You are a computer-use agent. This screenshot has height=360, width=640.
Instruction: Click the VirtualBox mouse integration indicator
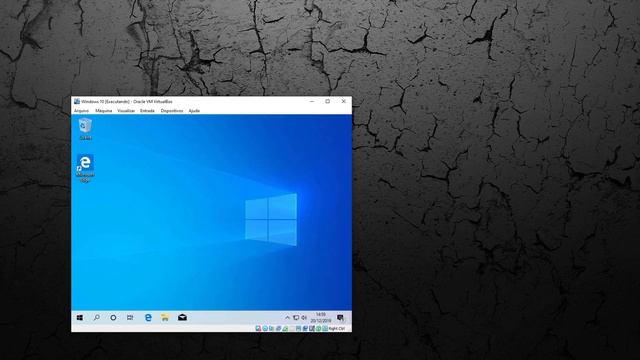pyautogui.click(x=318, y=328)
